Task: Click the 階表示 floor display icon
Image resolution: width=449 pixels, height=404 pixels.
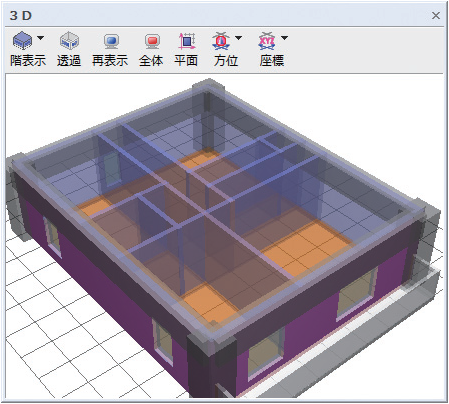Action: (22, 40)
